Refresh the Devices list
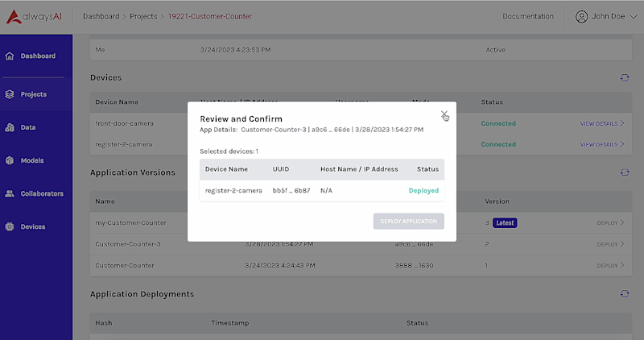 coord(625,77)
